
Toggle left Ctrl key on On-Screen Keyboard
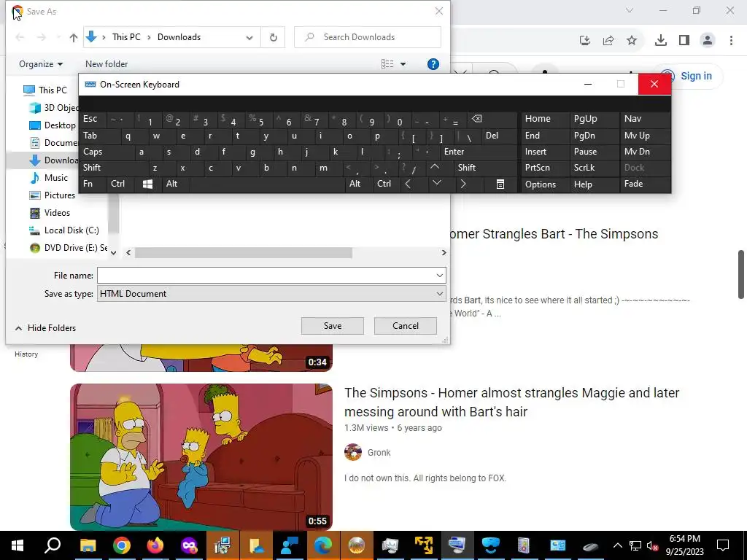pyautogui.click(x=120, y=184)
